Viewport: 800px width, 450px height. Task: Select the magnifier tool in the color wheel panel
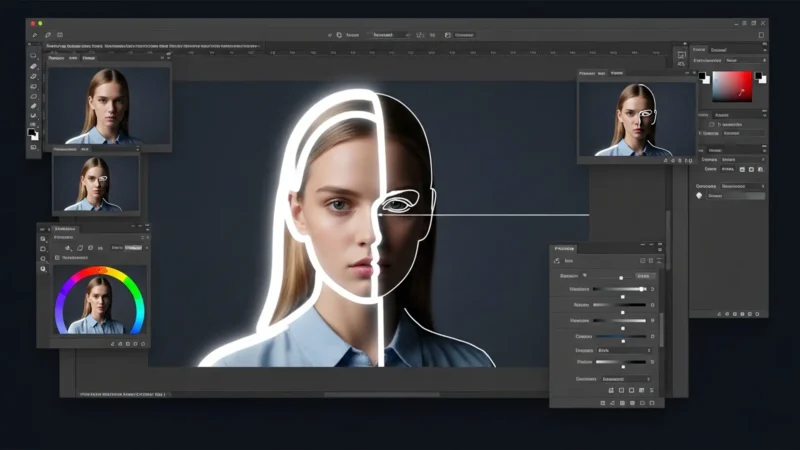43,269
